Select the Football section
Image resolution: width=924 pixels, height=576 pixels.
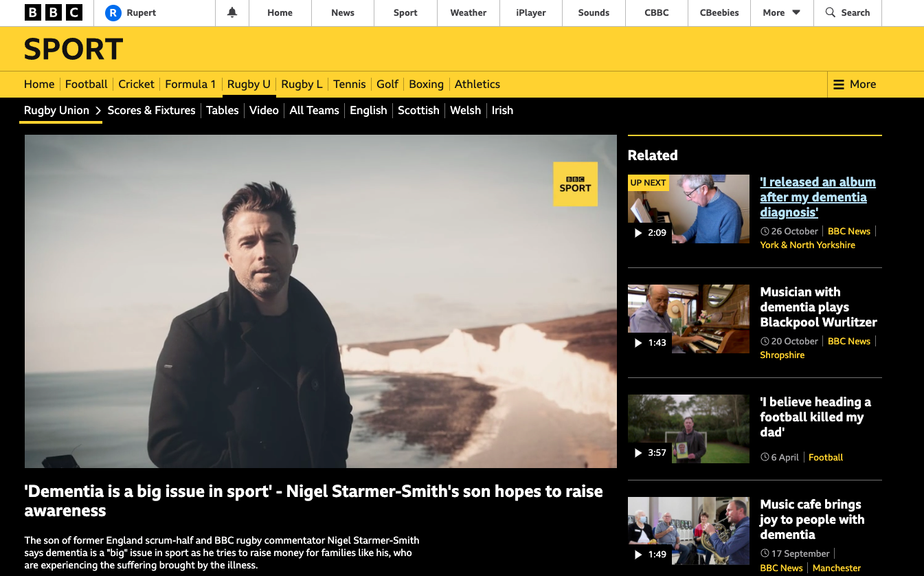pyautogui.click(x=87, y=85)
